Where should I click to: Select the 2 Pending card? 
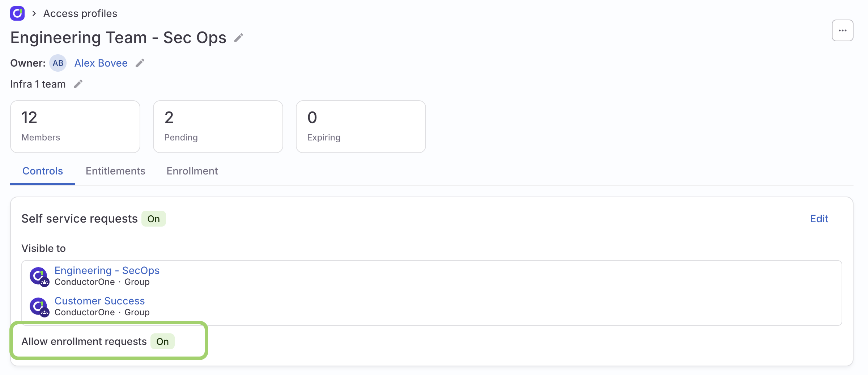click(218, 126)
